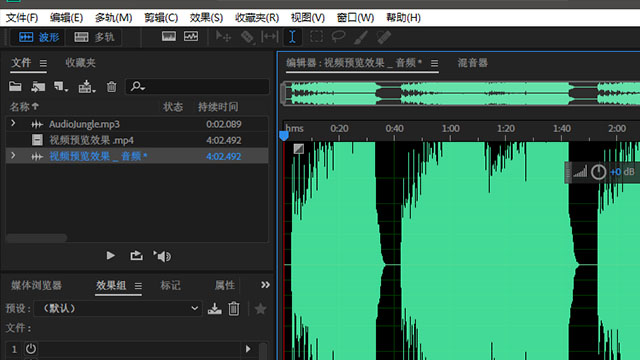Select the Time Selection tool
640x360 pixels.
[x=292, y=37]
